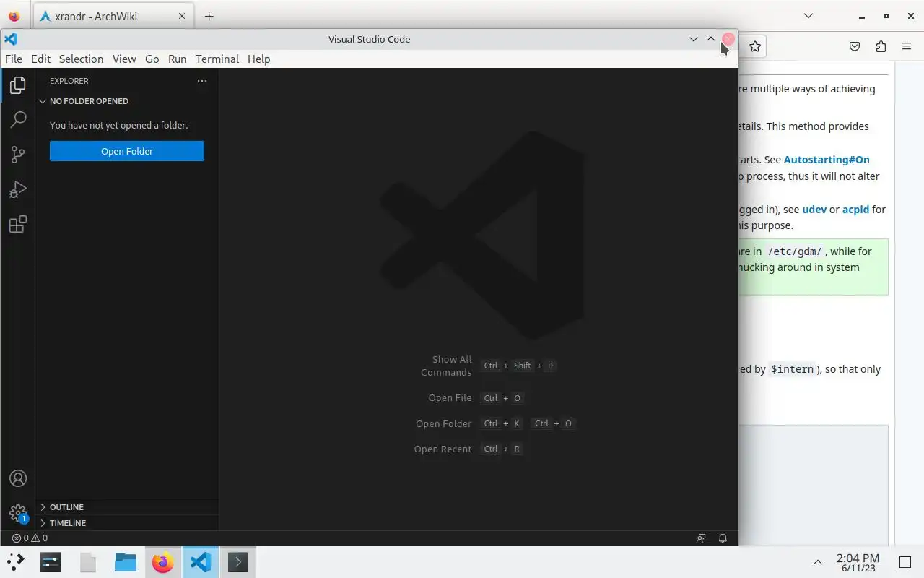Open the Selection menu

[x=81, y=59]
